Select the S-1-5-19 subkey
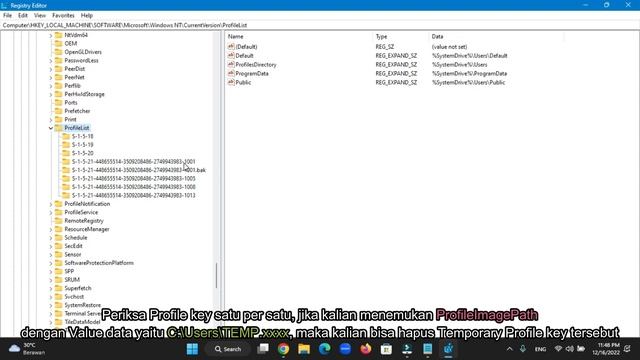640x360 pixels. 82,145
